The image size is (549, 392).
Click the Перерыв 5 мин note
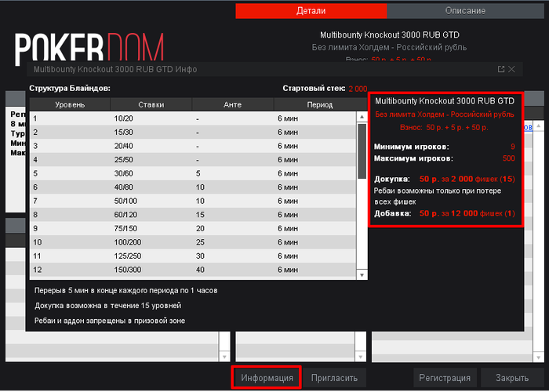pyautogui.click(x=126, y=291)
